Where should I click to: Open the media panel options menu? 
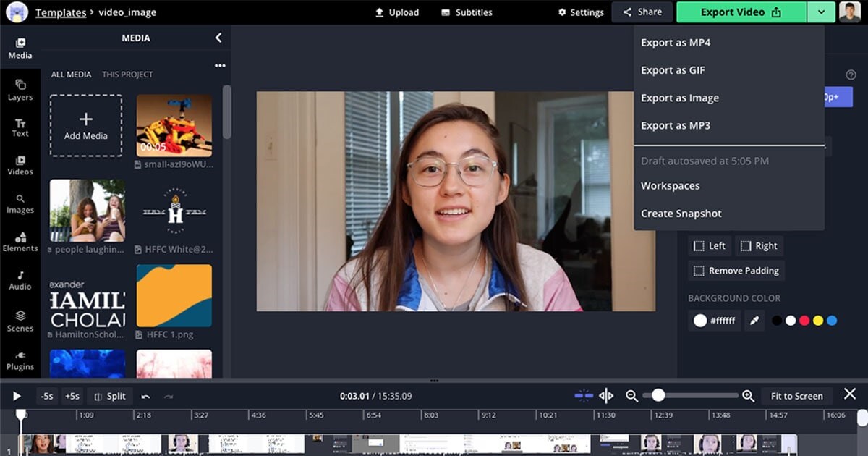tap(220, 65)
